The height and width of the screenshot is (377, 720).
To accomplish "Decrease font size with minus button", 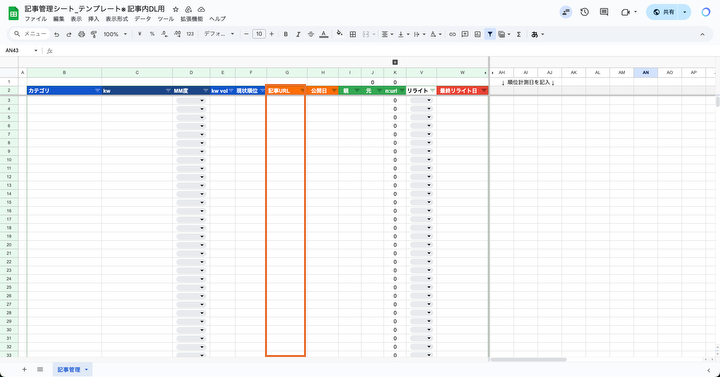I will (247, 34).
